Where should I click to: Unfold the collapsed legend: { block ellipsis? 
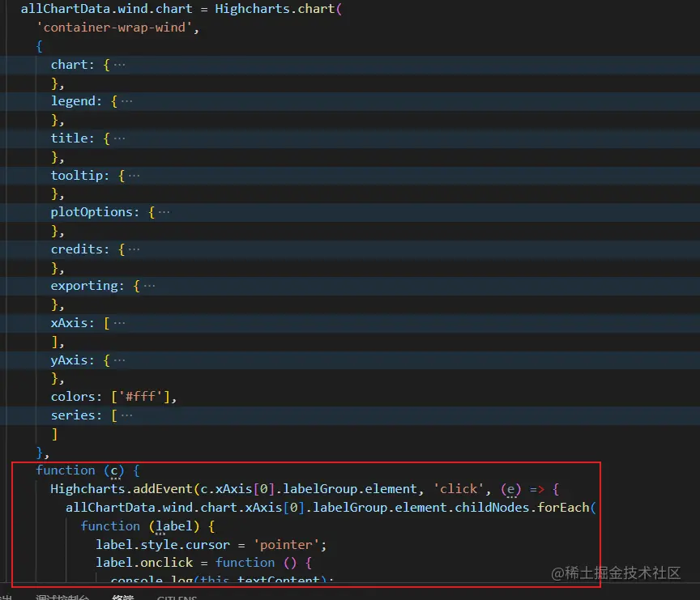[126, 101]
